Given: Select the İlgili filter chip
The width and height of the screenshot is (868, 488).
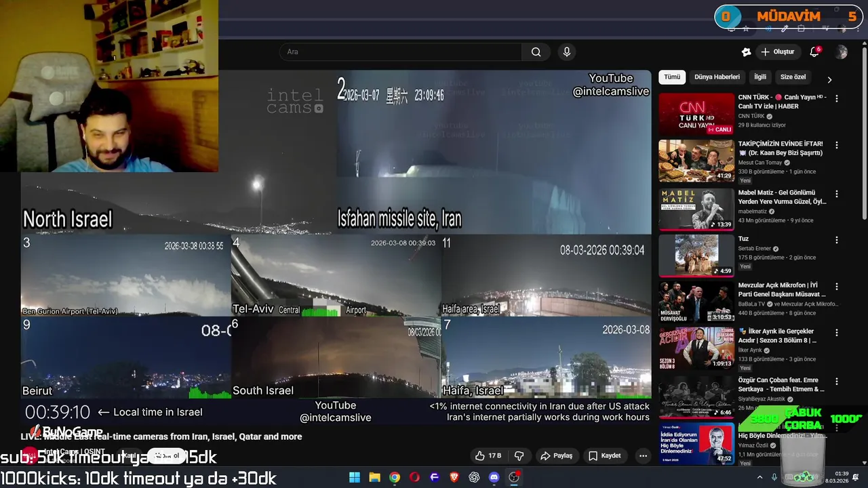Looking at the screenshot, I should [x=760, y=77].
